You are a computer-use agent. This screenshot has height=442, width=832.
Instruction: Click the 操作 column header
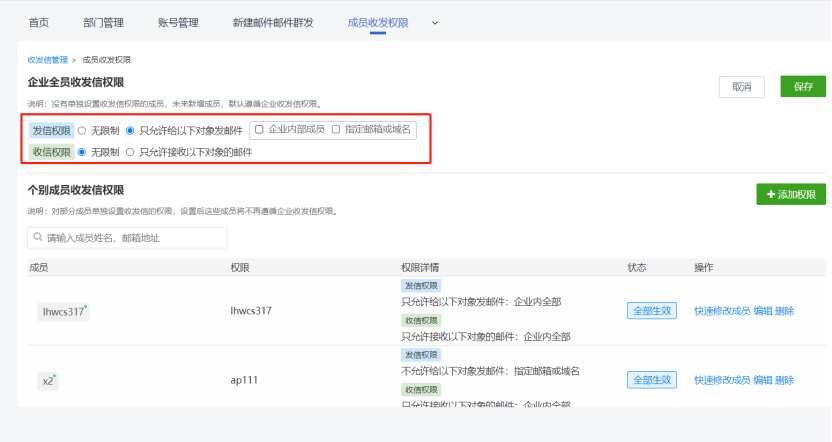[704, 267]
